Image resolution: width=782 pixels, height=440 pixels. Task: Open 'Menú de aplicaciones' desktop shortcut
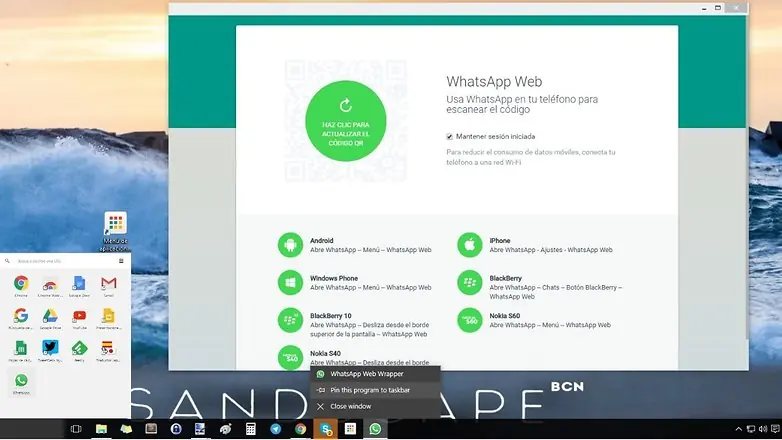pos(115,231)
